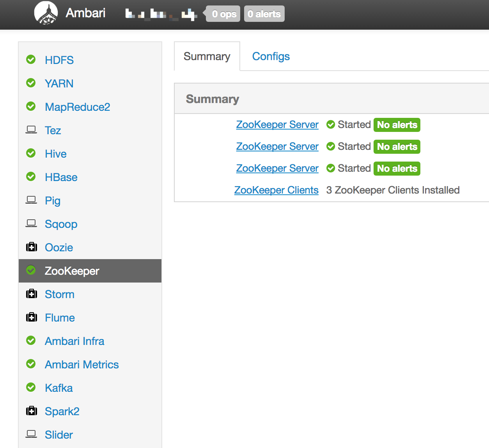The width and height of the screenshot is (489, 448).
Task: Open the Pig service
Action: click(x=53, y=201)
